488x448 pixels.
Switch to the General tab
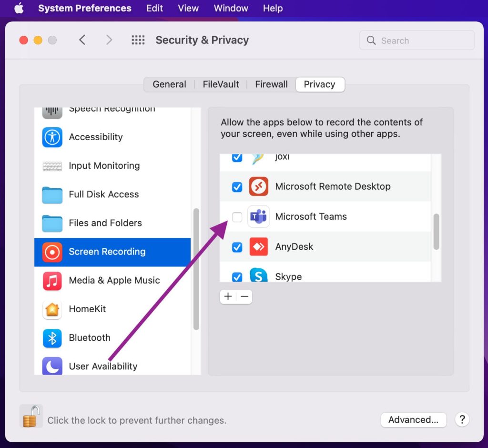pyautogui.click(x=169, y=84)
